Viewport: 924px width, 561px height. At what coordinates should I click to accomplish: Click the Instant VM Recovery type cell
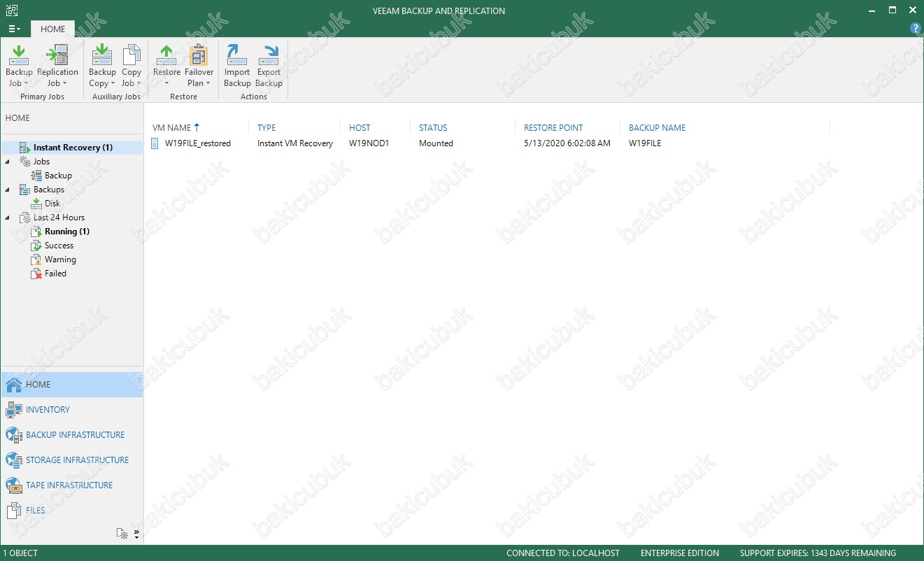(295, 143)
